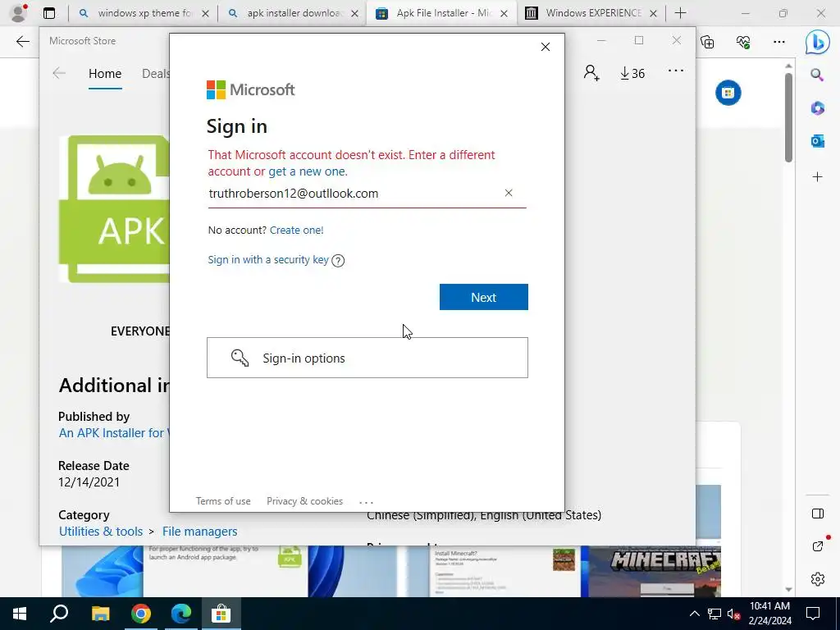The width and height of the screenshot is (840, 630).
Task: Click the Next button
Action: [484, 297]
